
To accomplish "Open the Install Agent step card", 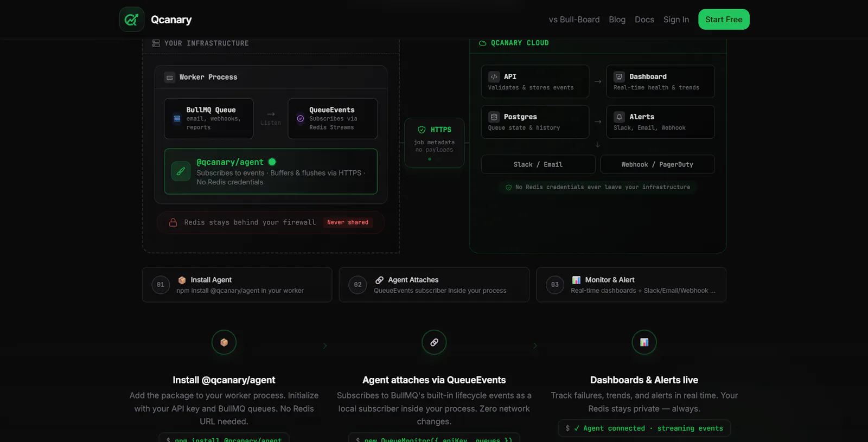I will 237,285.
